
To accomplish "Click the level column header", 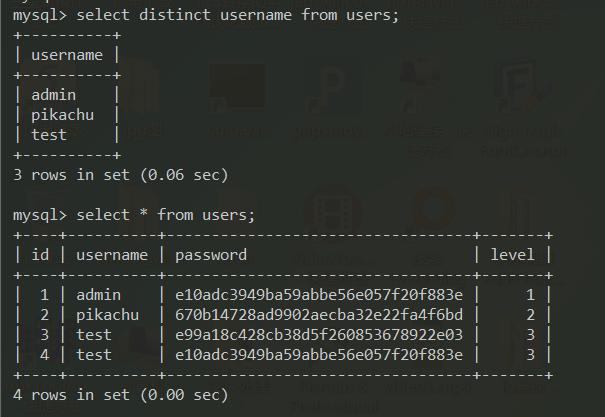I will [x=512, y=255].
